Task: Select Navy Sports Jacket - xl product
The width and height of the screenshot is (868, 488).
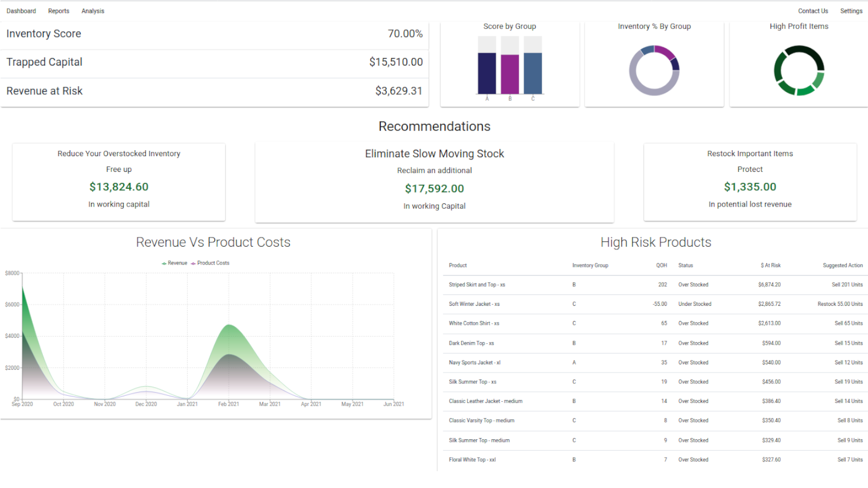Action: (475, 363)
